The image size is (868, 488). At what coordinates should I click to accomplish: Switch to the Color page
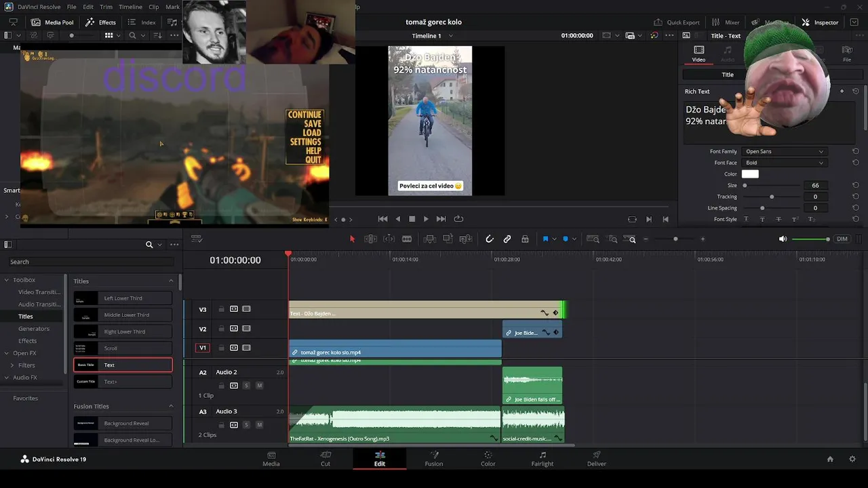click(488, 459)
